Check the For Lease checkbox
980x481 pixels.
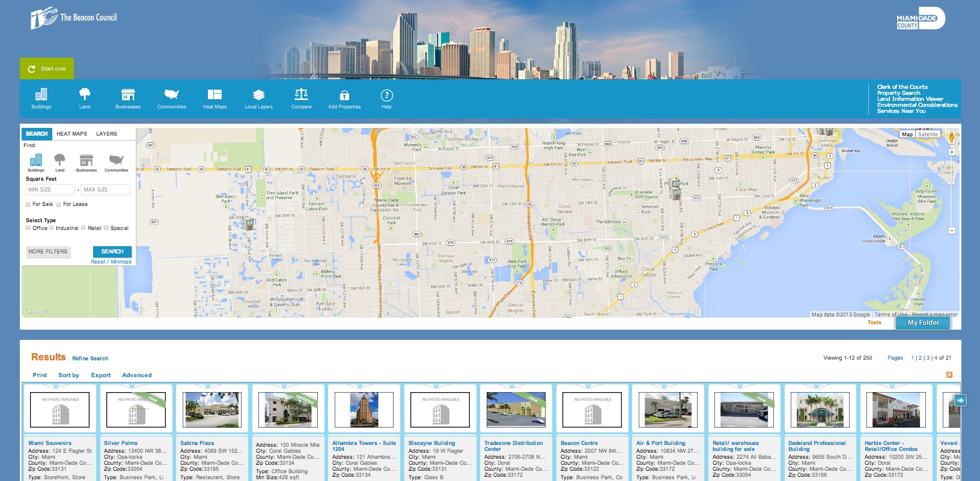tap(59, 205)
